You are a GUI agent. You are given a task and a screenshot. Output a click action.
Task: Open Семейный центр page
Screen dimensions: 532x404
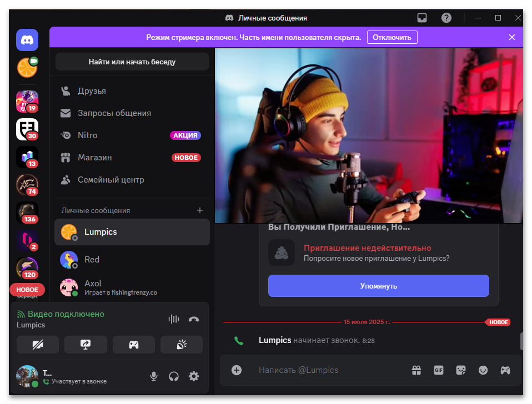pos(132,180)
